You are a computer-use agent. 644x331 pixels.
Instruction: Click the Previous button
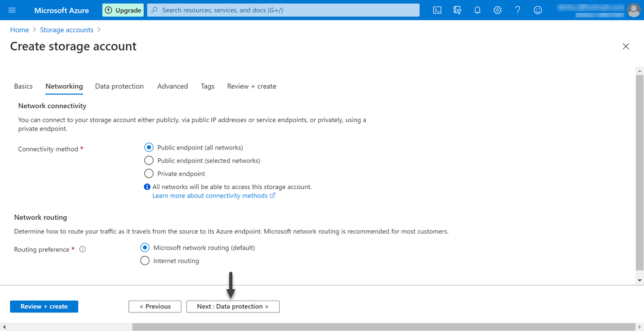pos(155,306)
